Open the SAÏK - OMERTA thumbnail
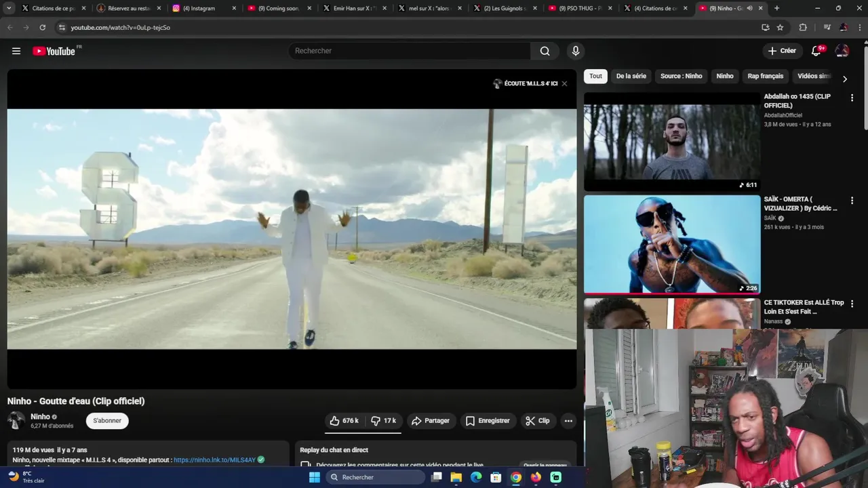The height and width of the screenshot is (488, 868). tap(672, 245)
